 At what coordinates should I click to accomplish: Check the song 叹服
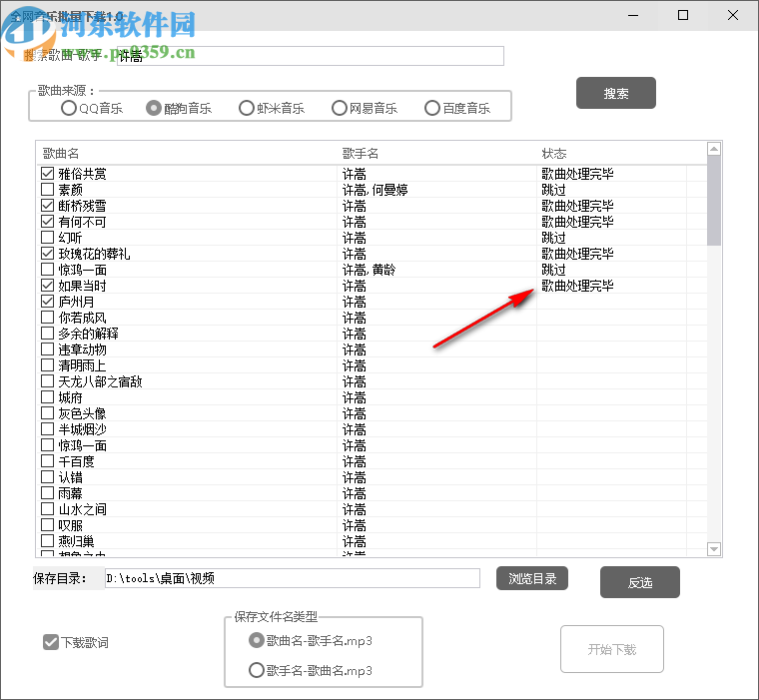click(x=48, y=525)
